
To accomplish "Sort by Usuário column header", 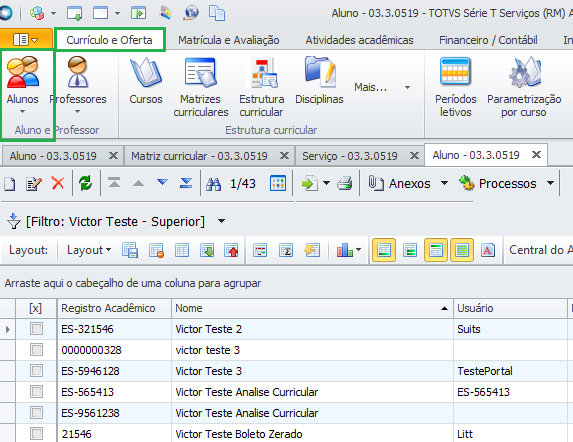I will [x=511, y=308].
